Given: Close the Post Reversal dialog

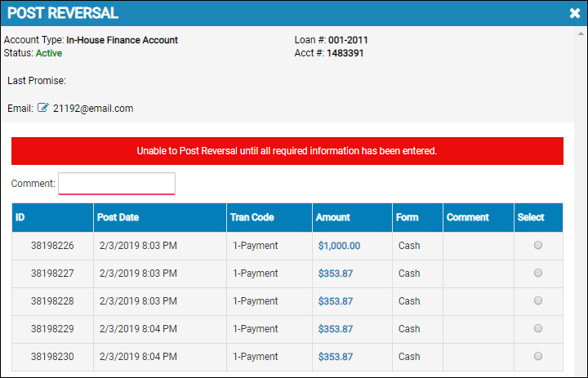Looking at the screenshot, I should 574,13.
